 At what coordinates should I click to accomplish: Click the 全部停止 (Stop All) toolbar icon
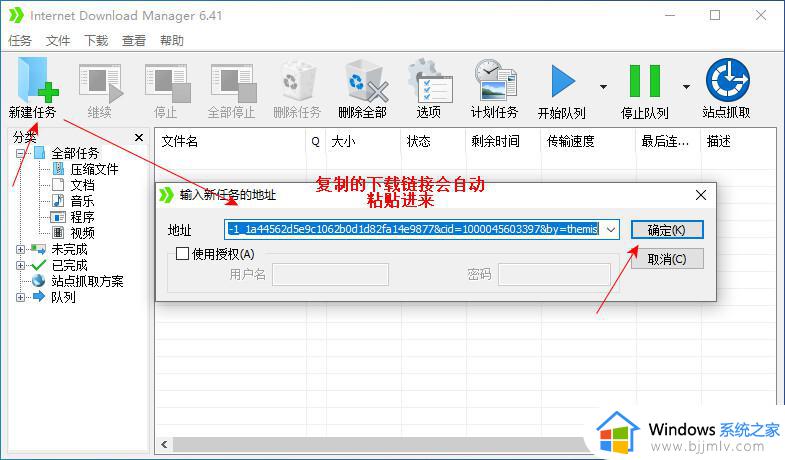coord(233,83)
